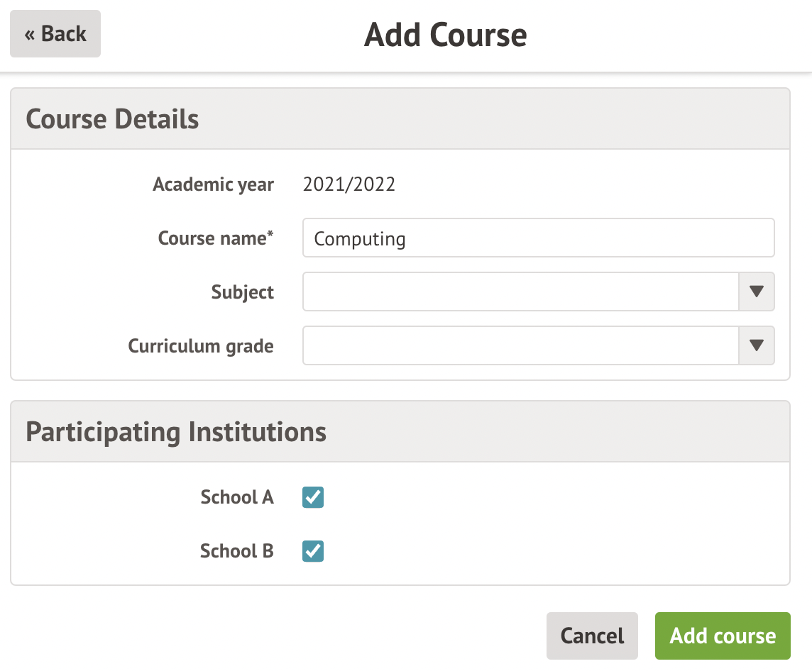Click the Add Course page title
The width and height of the screenshot is (812, 671).
[x=446, y=35]
